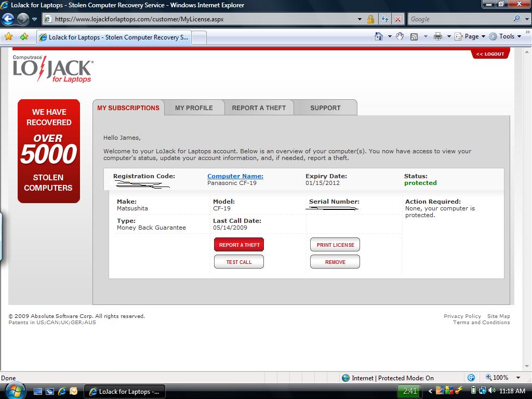Viewport: 532px width, 399px height.
Task: Click the LOGOUT button
Action: coord(490,54)
